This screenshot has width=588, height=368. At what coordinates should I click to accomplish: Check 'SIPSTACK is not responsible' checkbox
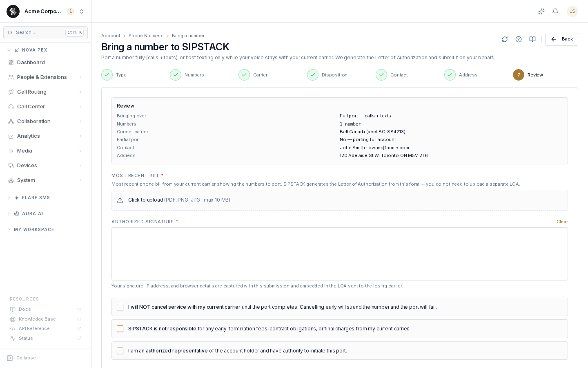point(120,329)
